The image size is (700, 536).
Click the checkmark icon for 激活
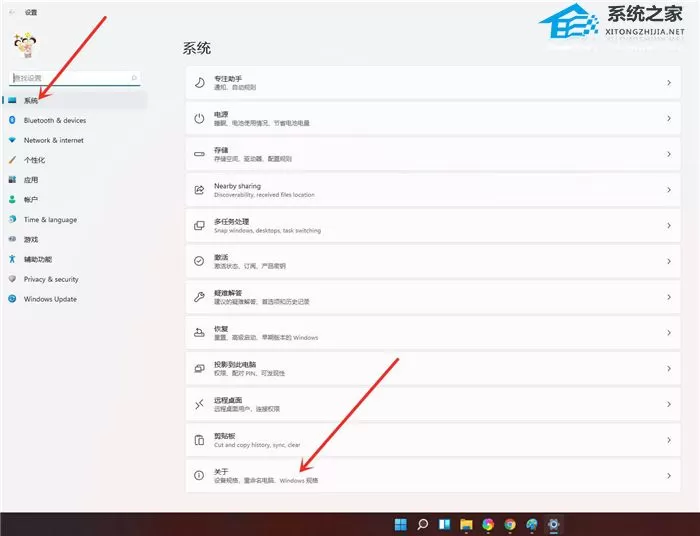[x=199, y=261]
